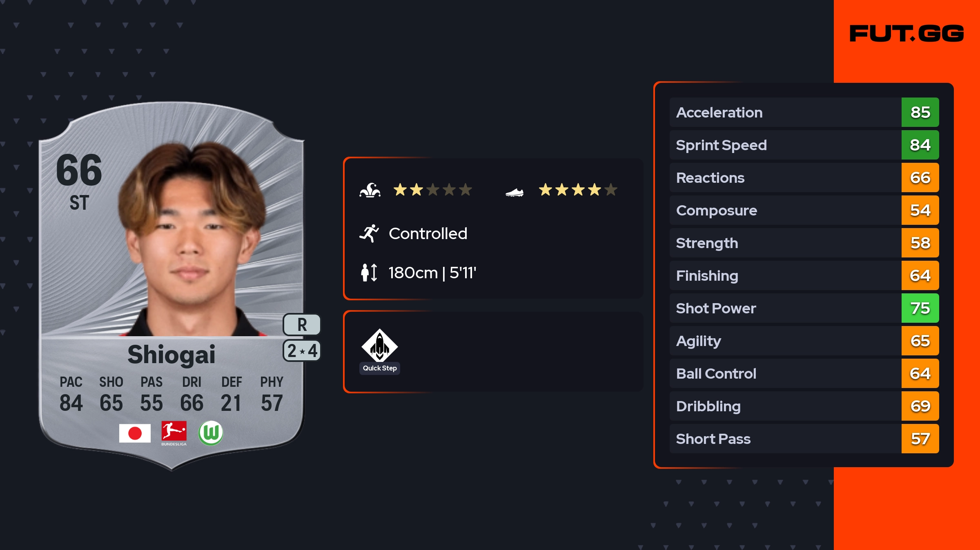Click the 66 overall rating on card

[x=79, y=170]
